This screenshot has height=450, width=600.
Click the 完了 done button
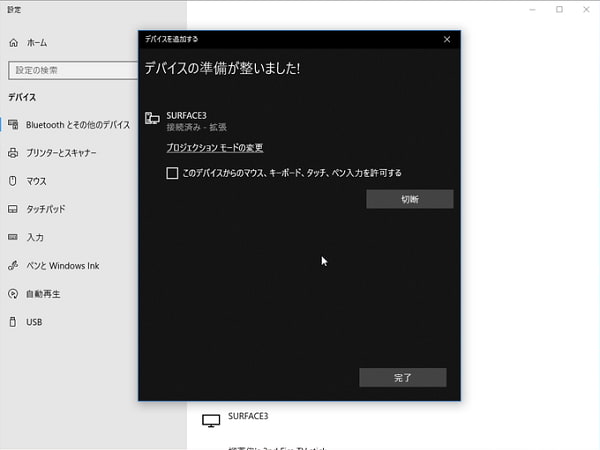pyautogui.click(x=403, y=378)
